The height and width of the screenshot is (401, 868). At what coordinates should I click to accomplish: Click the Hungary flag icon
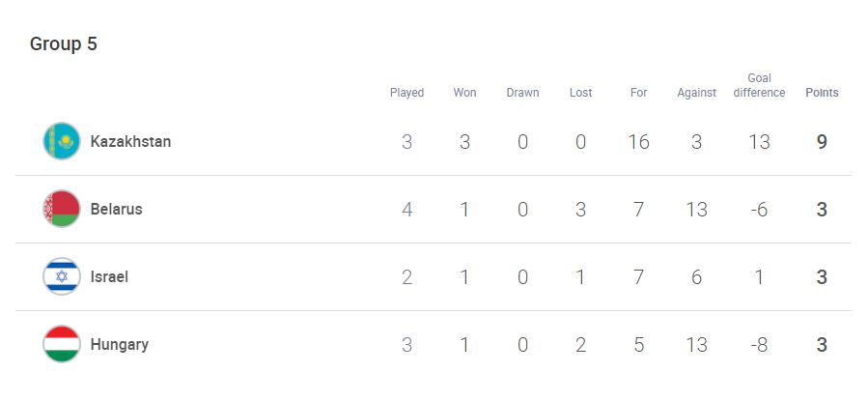[62, 344]
